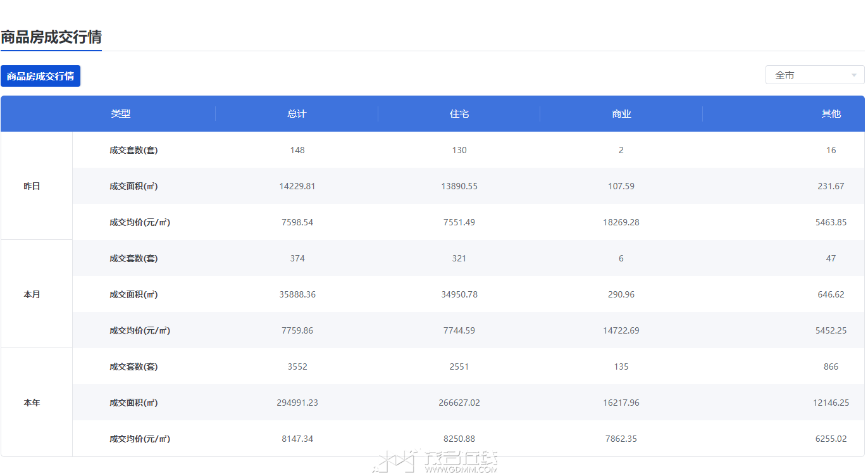Click the 茂名在线 watermark logo

(437, 461)
